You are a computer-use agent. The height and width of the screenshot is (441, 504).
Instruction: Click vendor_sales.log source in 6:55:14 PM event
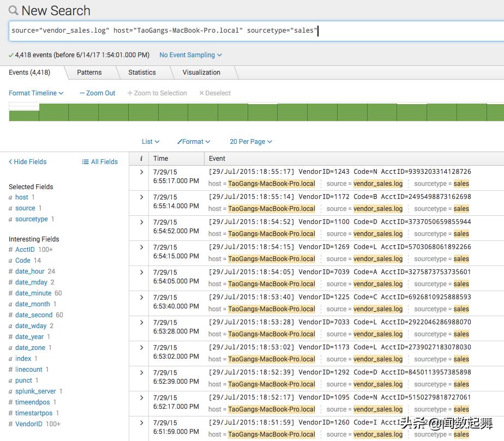(377, 209)
